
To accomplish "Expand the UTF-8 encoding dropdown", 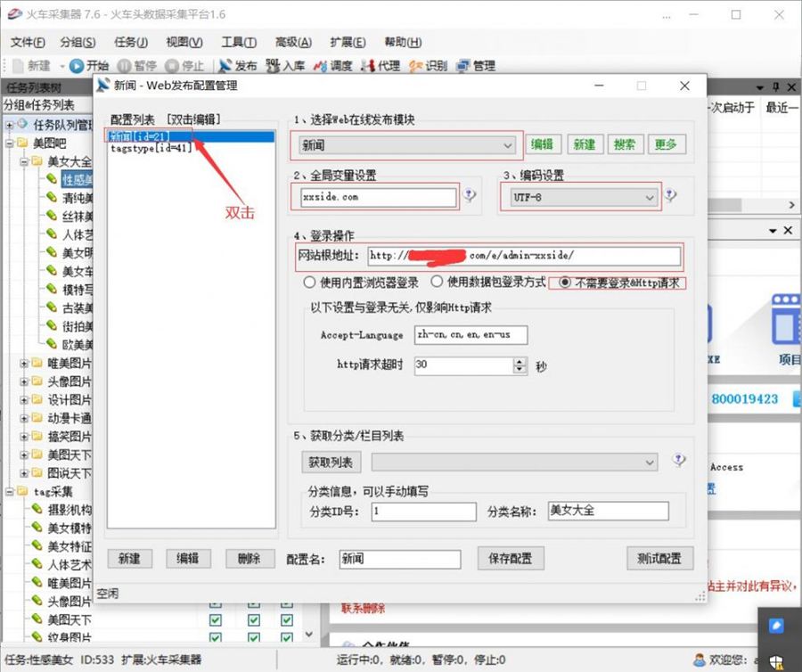I will pos(650,197).
